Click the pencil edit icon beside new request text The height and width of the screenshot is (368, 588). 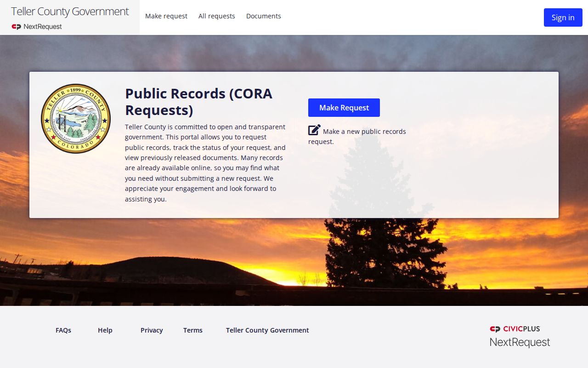[x=314, y=130]
